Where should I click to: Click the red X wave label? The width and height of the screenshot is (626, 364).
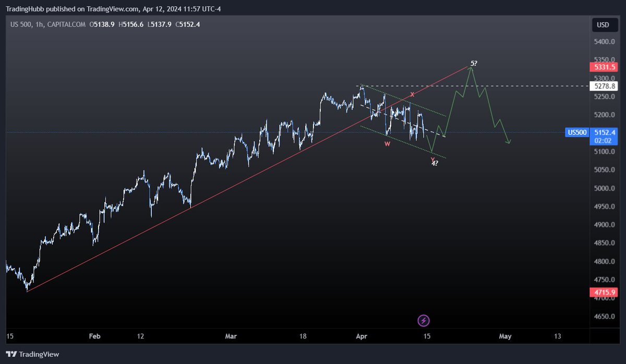(412, 94)
